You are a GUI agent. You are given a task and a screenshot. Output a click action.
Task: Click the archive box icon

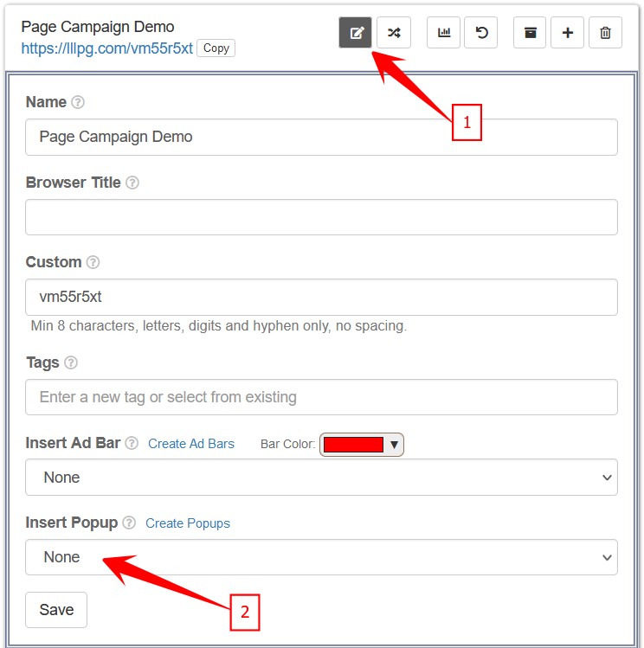[530, 33]
